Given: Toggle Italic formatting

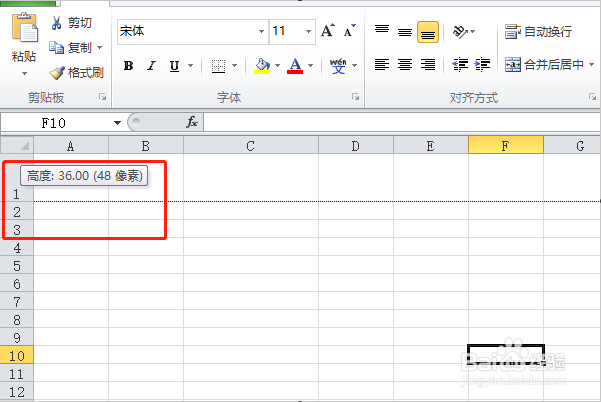Looking at the screenshot, I should pyautogui.click(x=152, y=66).
